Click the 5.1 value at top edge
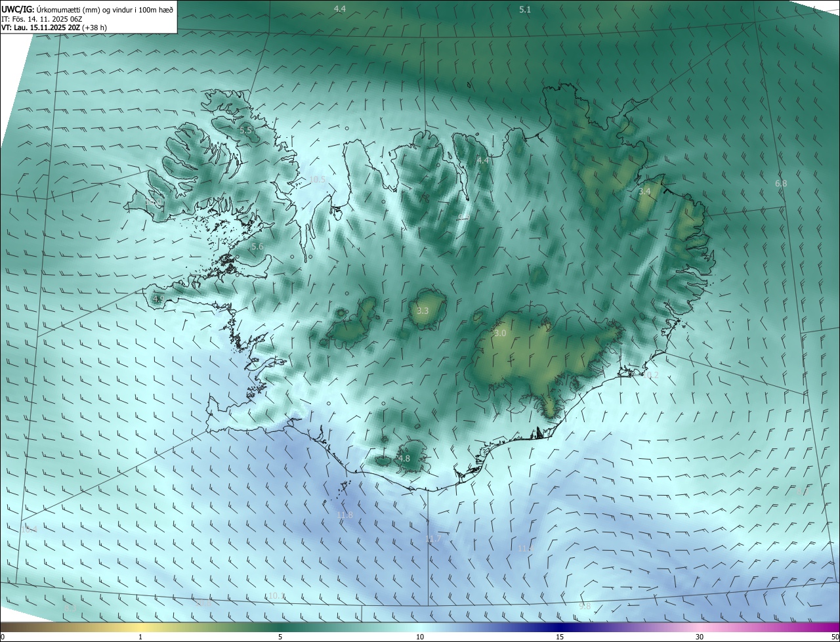The height and width of the screenshot is (642, 840). pos(525,9)
